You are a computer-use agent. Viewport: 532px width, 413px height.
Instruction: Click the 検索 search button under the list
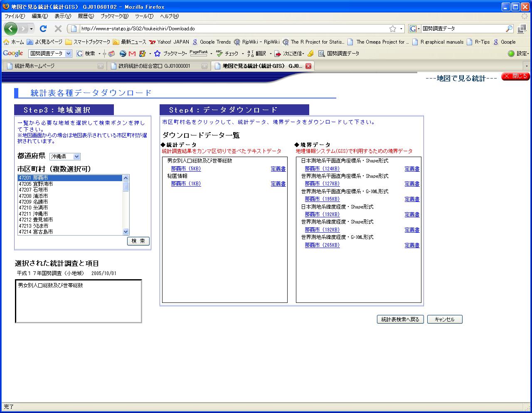coord(138,241)
